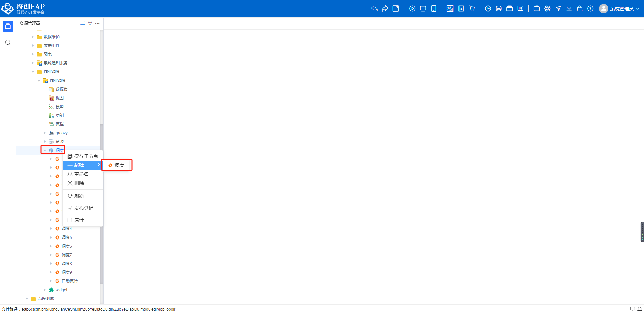Choose 重命名 in the context menu

pos(81,174)
